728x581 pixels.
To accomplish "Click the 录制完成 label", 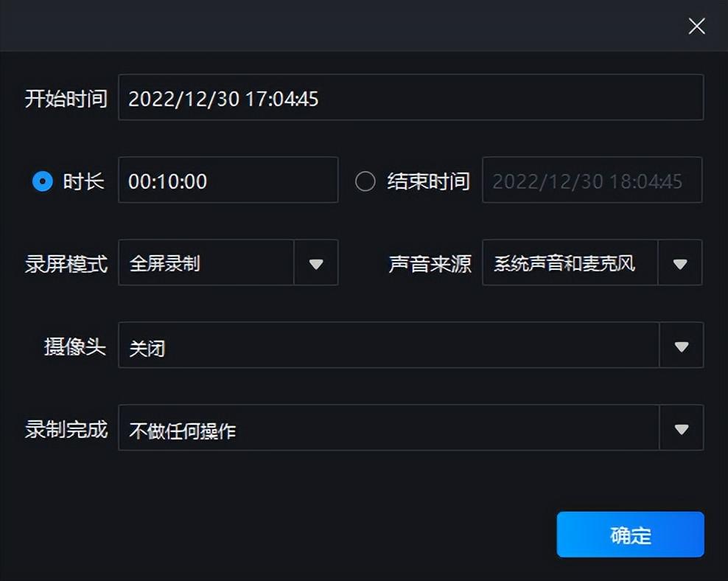I will point(66,429).
